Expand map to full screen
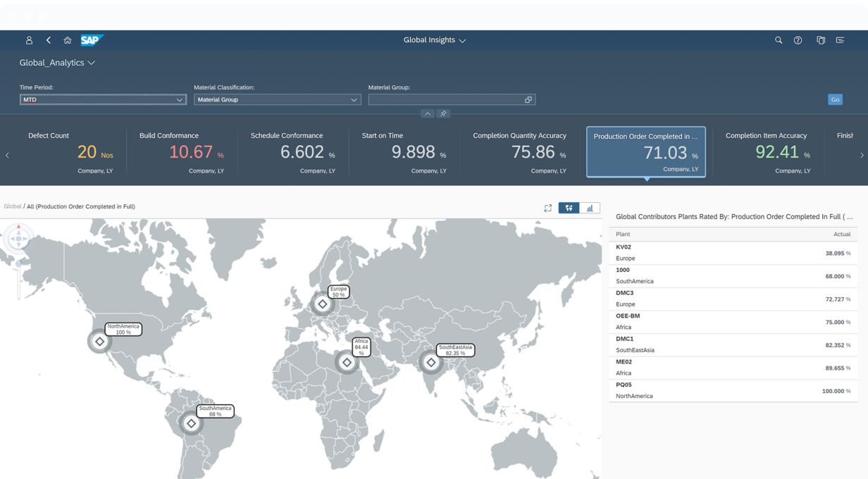 click(x=548, y=208)
